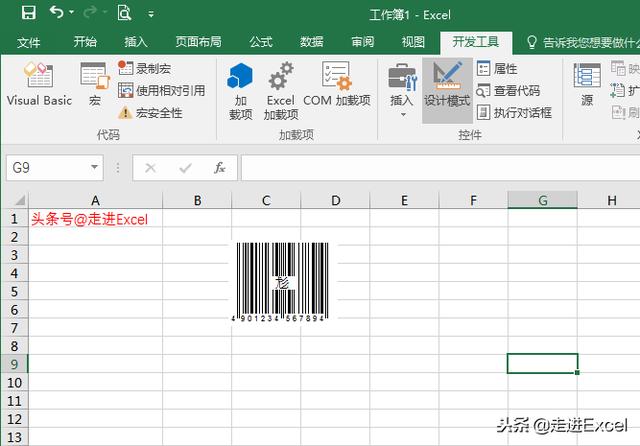This screenshot has width=640, height=446.
Task: Toggle 设计模式 design mode
Action: pos(447,91)
